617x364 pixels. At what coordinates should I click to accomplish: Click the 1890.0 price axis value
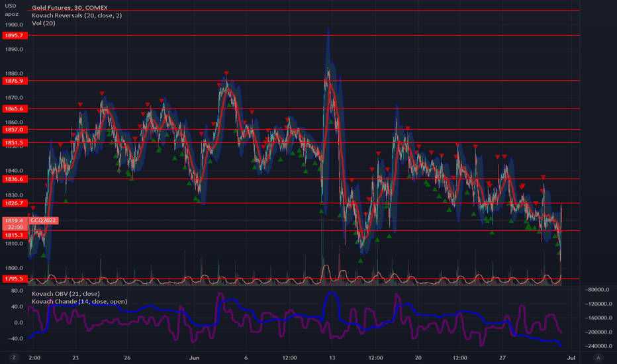14,49
